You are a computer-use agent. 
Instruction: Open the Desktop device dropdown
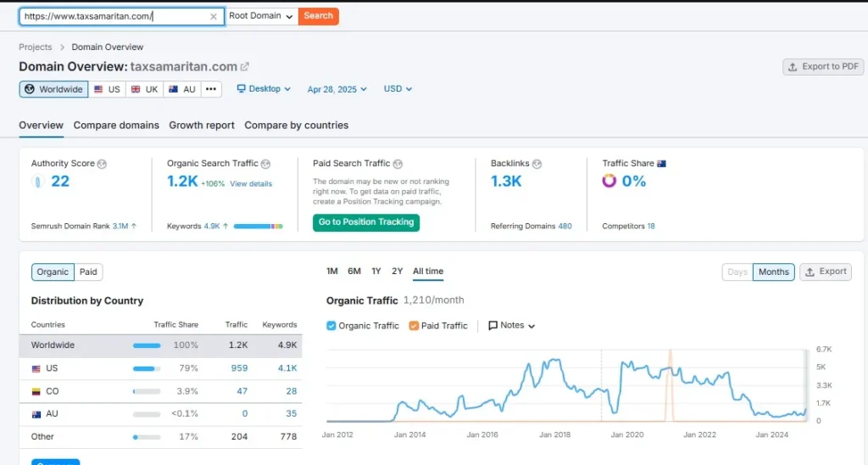click(x=264, y=89)
